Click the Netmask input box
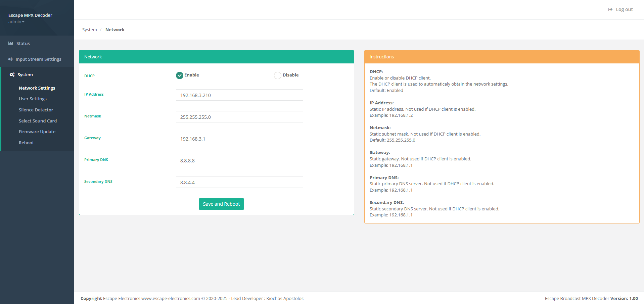Screen dimensions: 644x304 click(239, 117)
